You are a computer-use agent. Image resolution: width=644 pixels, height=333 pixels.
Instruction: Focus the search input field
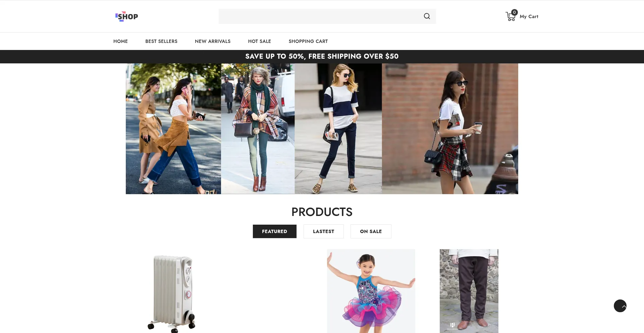[319, 16]
